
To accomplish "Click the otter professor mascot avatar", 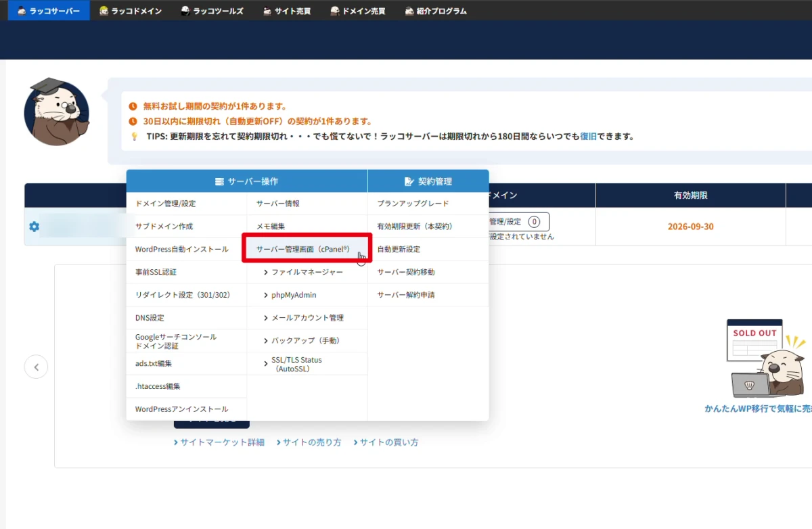I will click(56, 112).
